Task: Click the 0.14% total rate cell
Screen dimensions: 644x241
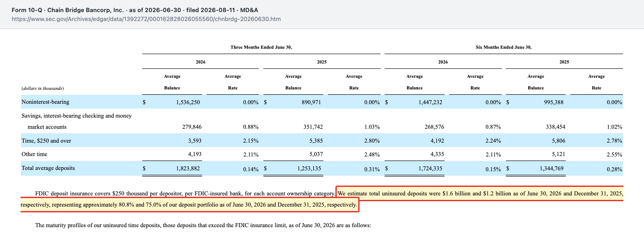Action: tap(251, 169)
